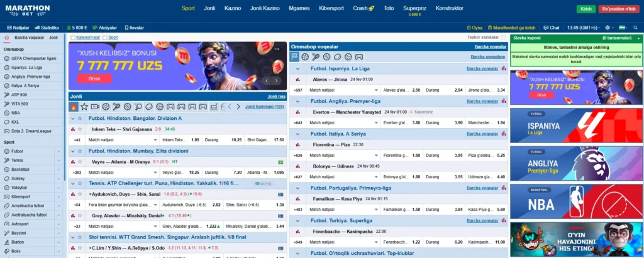Go to next slide on main banner
This screenshot has height=258, width=644.
[277, 81]
